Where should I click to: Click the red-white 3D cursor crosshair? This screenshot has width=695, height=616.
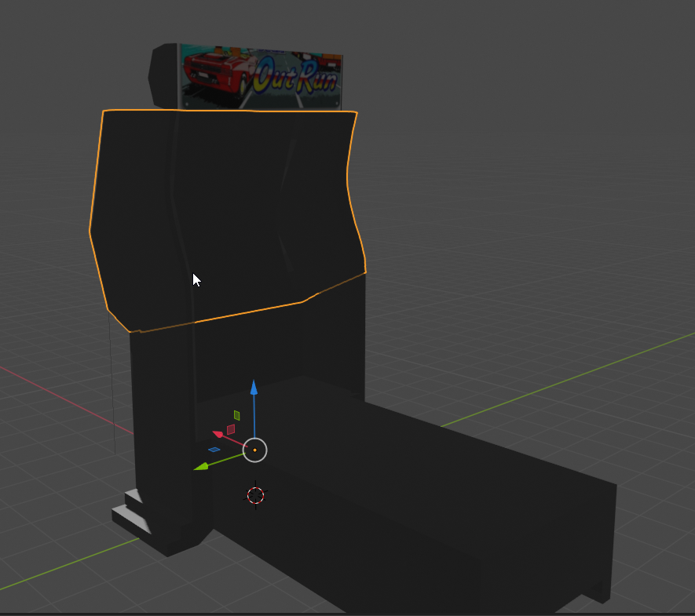255,495
